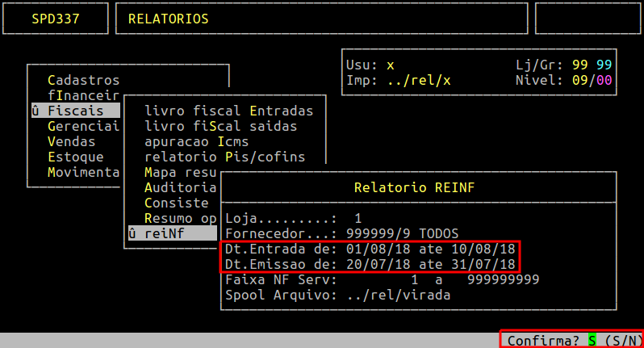Image resolution: width=644 pixels, height=348 pixels.
Task: Select the Cadastros menu item
Action: tap(83, 80)
